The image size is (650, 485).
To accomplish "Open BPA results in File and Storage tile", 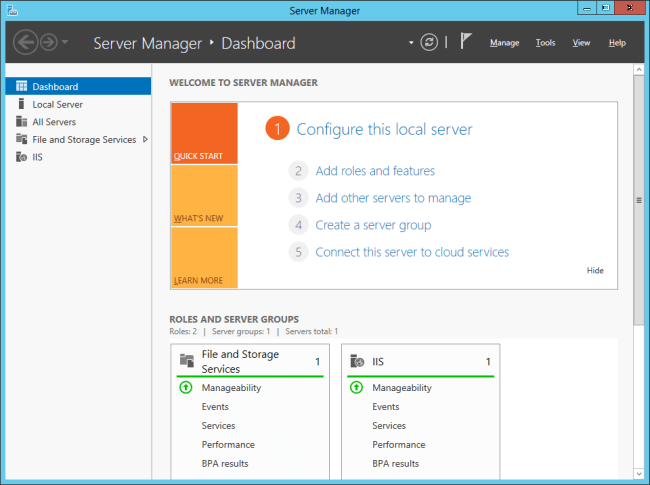I will (x=225, y=463).
